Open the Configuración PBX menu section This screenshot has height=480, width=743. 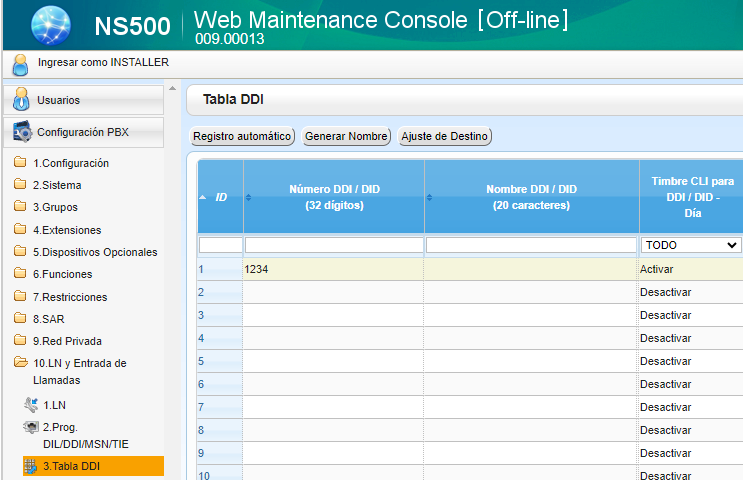click(x=82, y=132)
